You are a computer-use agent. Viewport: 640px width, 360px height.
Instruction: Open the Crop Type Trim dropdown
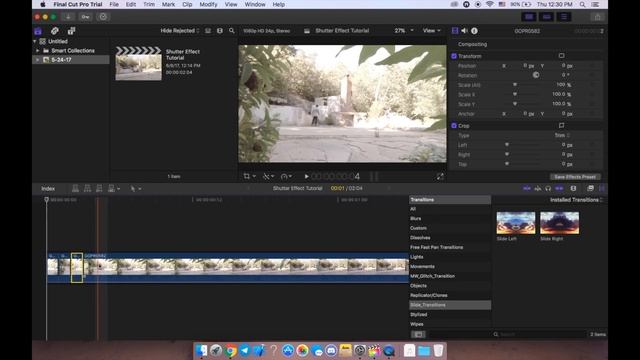pos(562,135)
